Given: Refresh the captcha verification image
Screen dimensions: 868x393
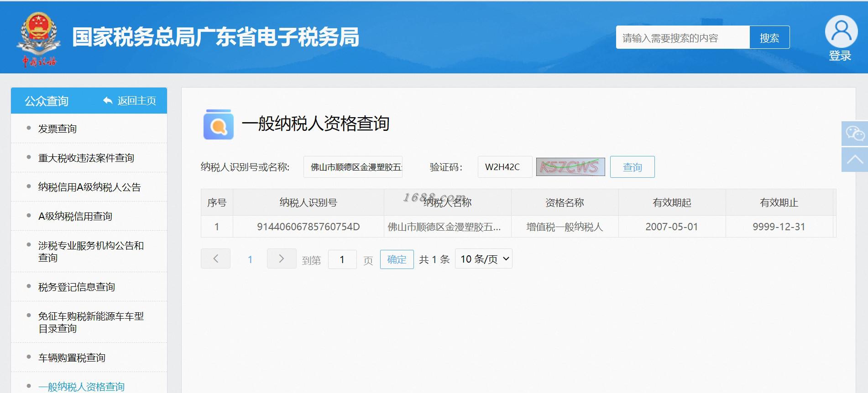Looking at the screenshot, I should (570, 167).
